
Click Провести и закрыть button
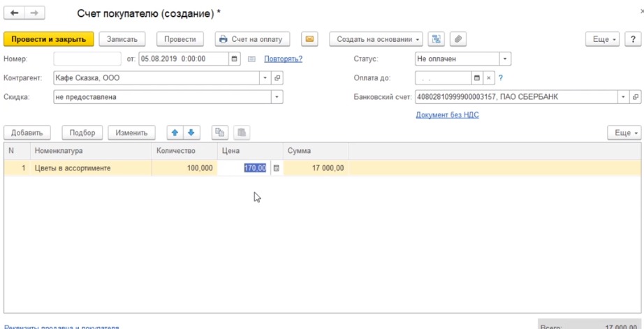tap(48, 39)
